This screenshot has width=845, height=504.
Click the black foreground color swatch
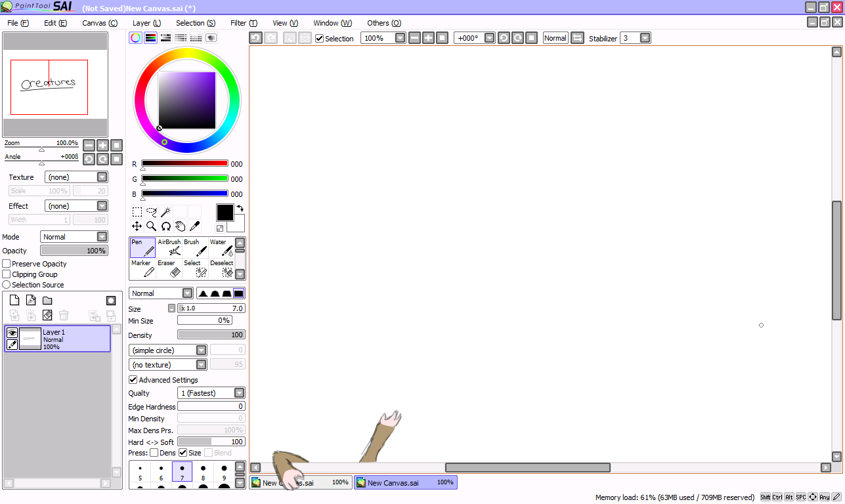[x=225, y=212]
